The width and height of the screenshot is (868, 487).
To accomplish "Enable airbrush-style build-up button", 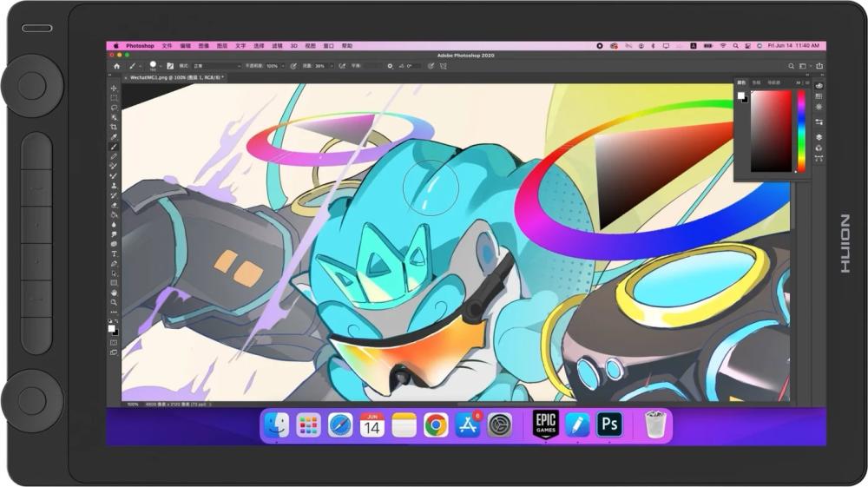I will [x=341, y=66].
